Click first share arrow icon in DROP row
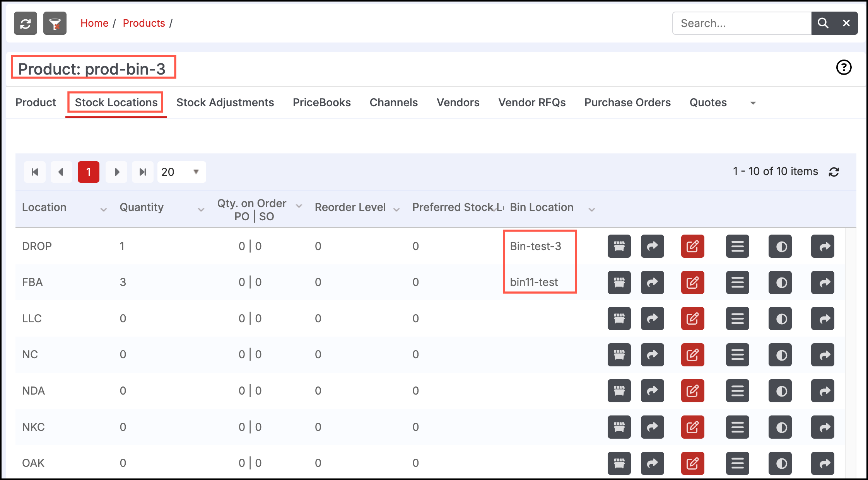Image resolution: width=868 pixels, height=480 pixels. pos(653,246)
